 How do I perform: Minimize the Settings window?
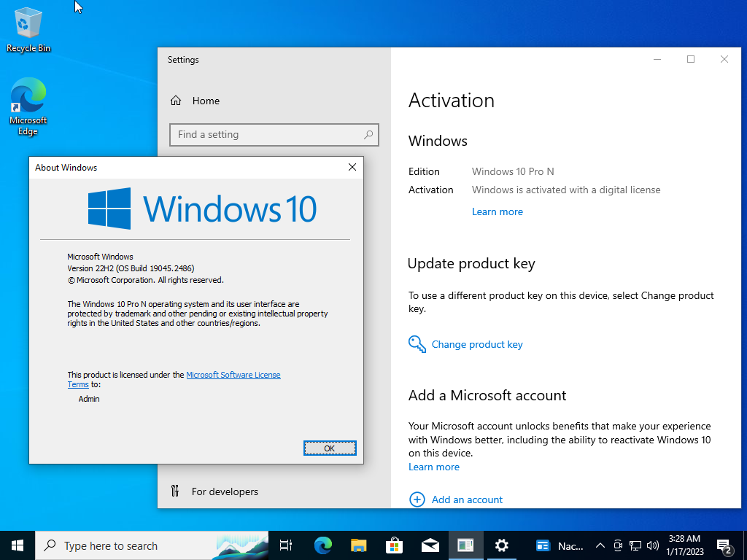coord(657,59)
